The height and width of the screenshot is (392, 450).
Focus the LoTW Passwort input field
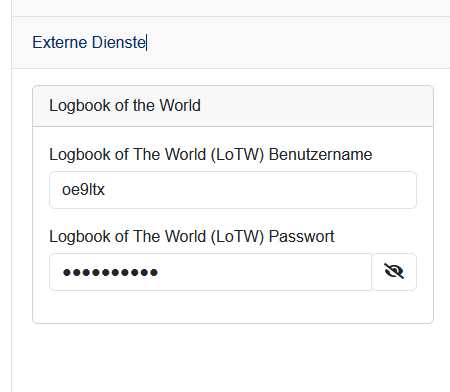tap(210, 272)
